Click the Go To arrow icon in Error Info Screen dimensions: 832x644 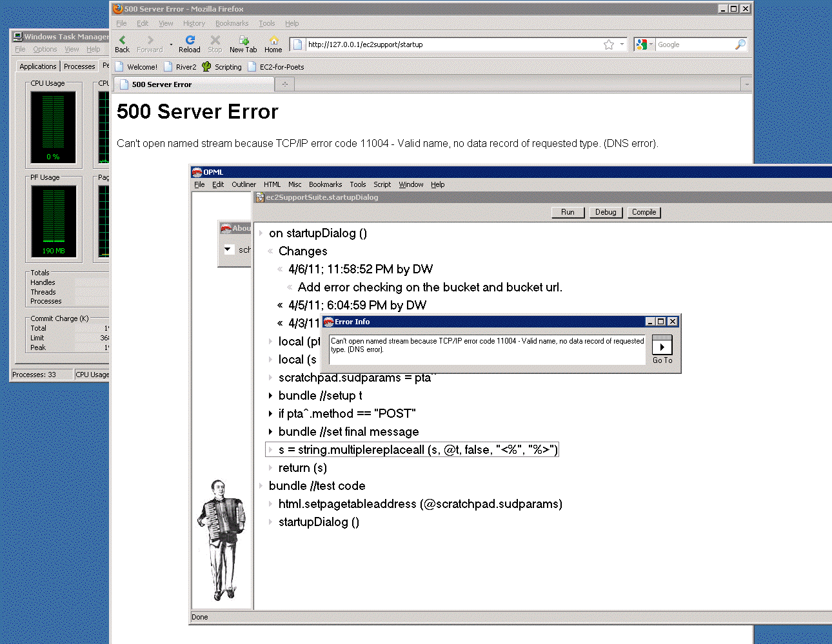tap(662, 346)
